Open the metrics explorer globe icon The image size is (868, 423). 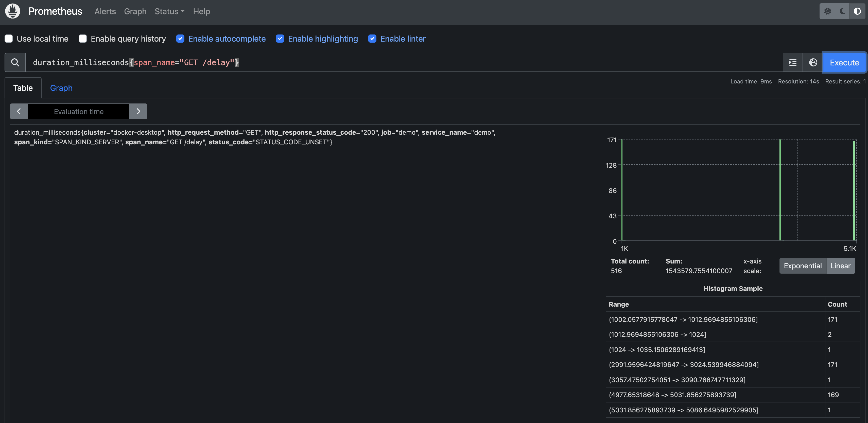click(813, 62)
